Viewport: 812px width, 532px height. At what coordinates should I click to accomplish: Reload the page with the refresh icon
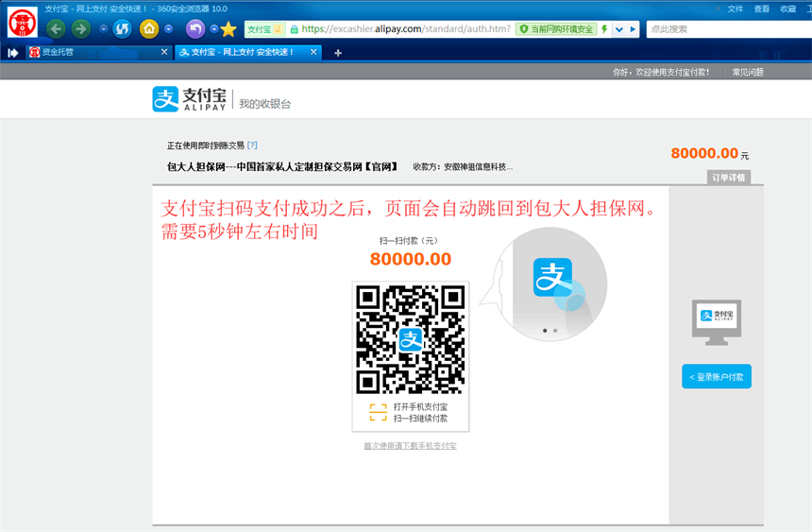(x=122, y=28)
